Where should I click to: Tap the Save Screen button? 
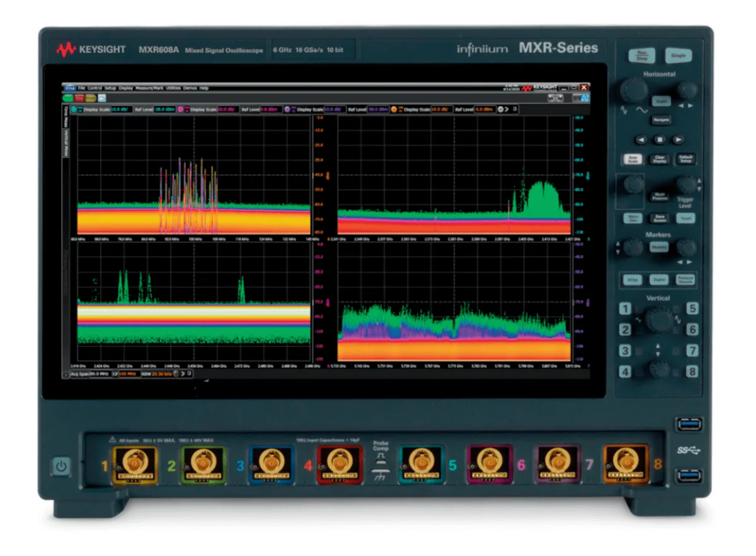coord(660,218)
